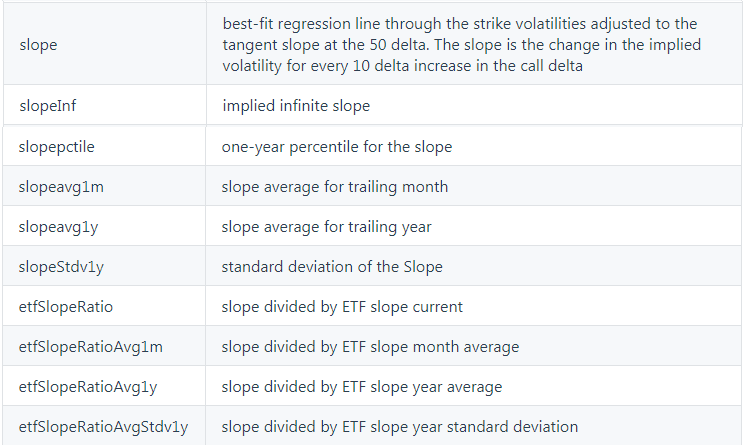Screen dimensions: 743x445
Task: Select the etfSlopeRatioAvg1m field name
Action: coord(91,347)
